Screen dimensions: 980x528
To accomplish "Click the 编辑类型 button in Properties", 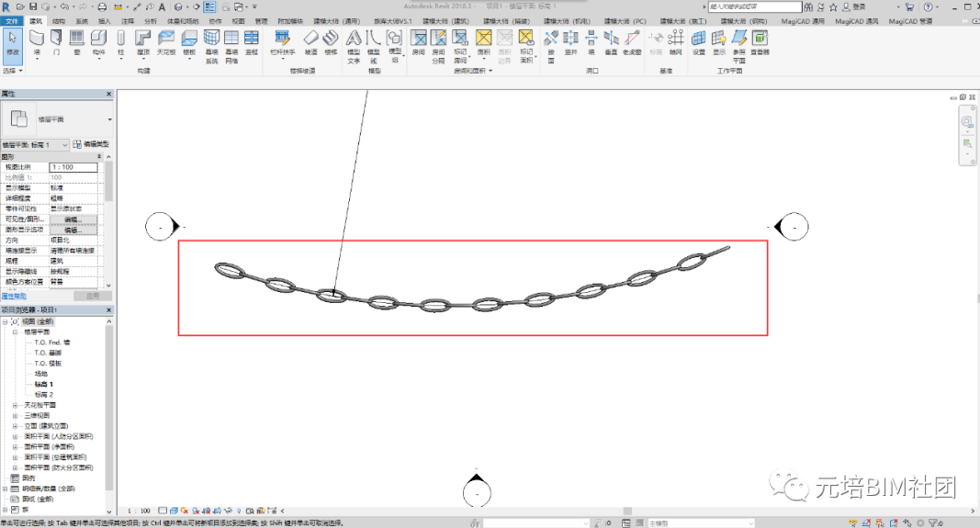I will (x=91, y=144).
